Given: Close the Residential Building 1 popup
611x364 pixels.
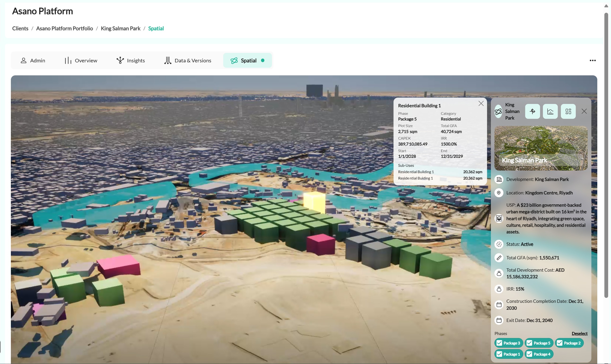Looking at the screenshot, I should tap(481, 103).
